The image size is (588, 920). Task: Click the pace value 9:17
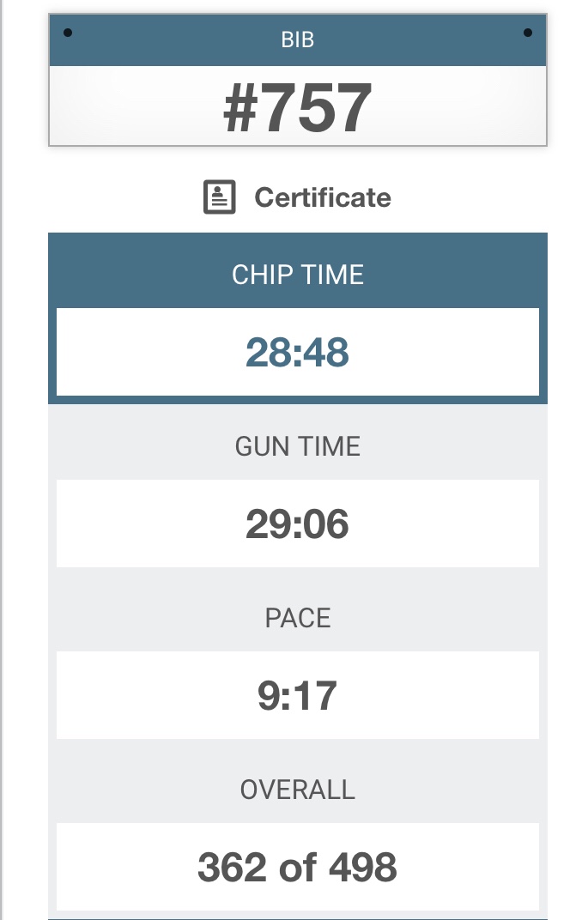coord(297,695)
